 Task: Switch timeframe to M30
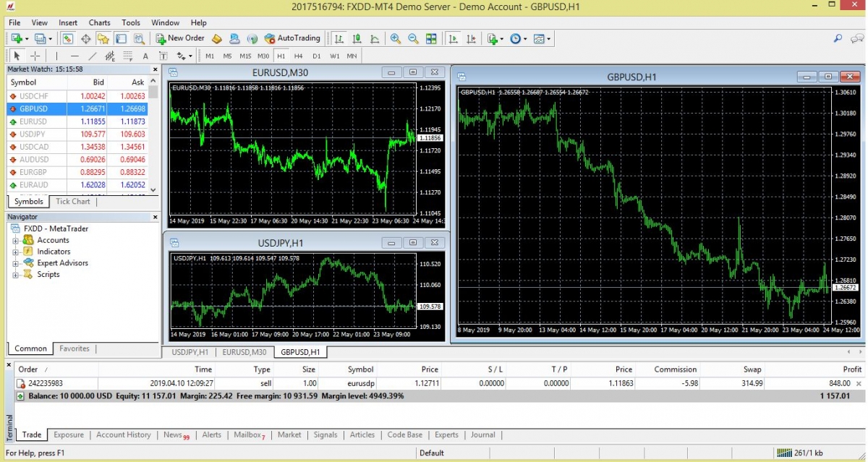[263, 56]
